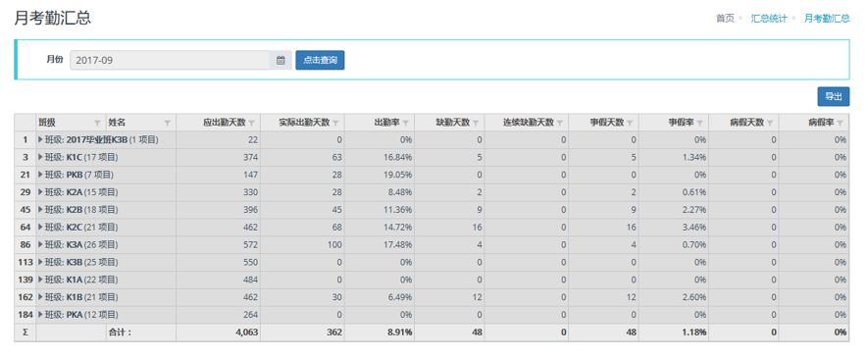Expand the K2A class group

(40, 192)
